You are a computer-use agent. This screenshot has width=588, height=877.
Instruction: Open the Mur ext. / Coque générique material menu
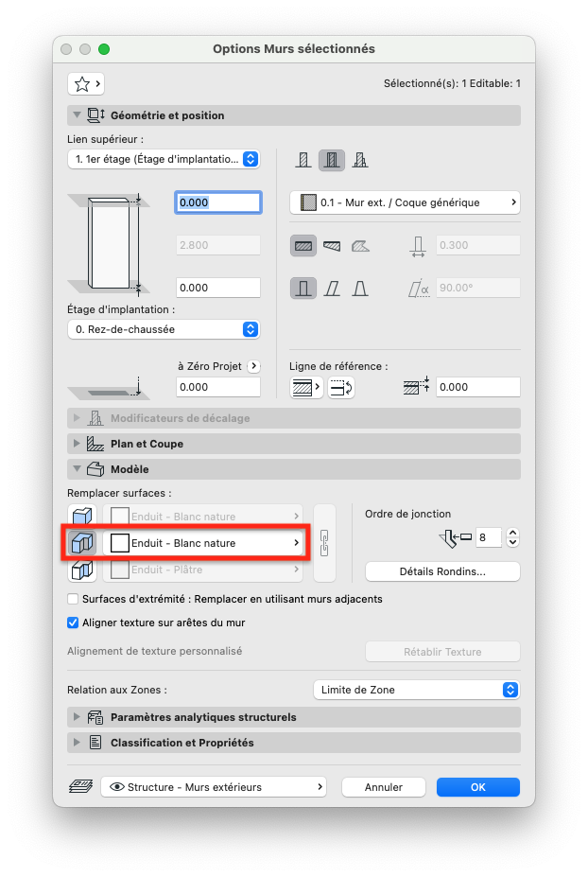click(405, 202)
